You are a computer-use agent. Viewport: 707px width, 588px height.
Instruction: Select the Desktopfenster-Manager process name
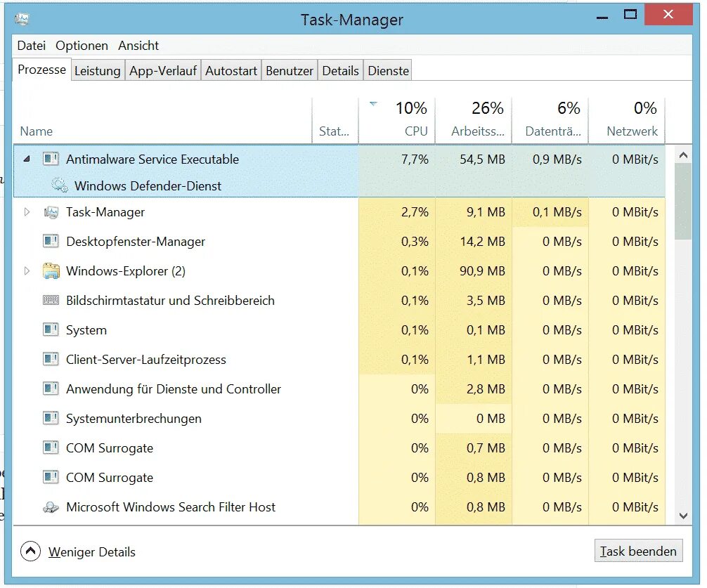pyautogui.click(x=135, y=242)
